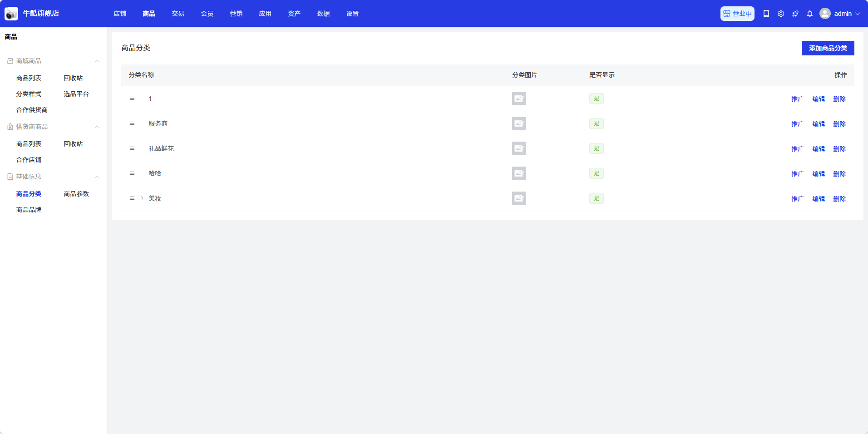Go to the 应用 top menu
Image resolution: width=868 pixels, height=434 pixels.
265,14
